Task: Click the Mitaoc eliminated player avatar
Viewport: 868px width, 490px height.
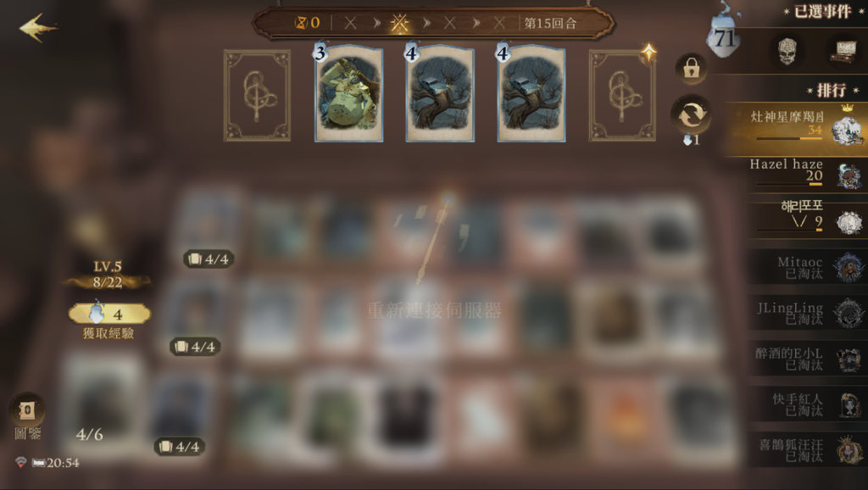Action: coord(849,267)
